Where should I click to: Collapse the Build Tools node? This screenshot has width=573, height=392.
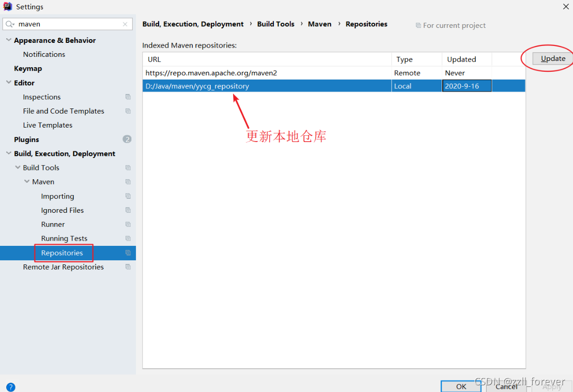(18, 167)
